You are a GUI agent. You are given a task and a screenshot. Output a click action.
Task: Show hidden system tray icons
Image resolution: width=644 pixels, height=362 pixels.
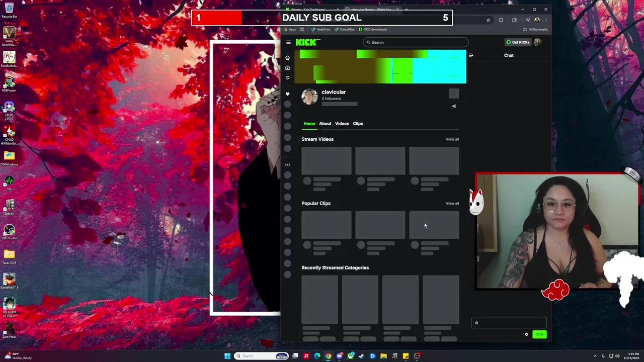pos(595,356)
